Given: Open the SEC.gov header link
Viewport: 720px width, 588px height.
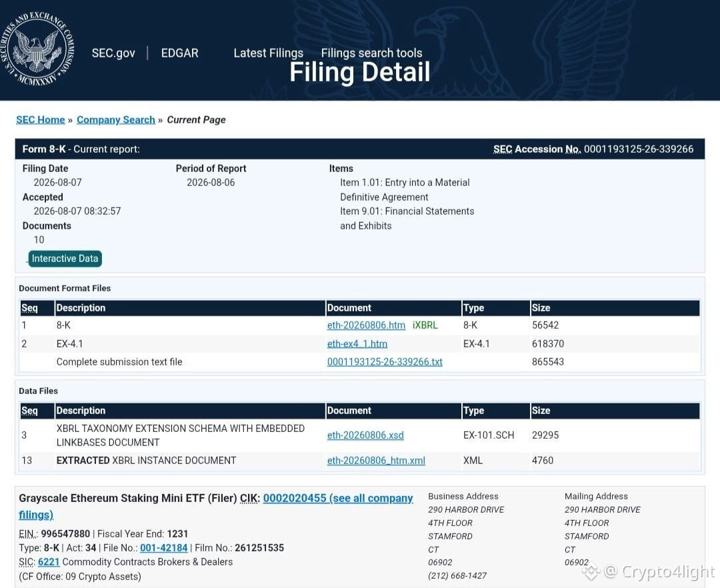Looking at the screenshot, I should pyautogui.click(x=113, y=53).
